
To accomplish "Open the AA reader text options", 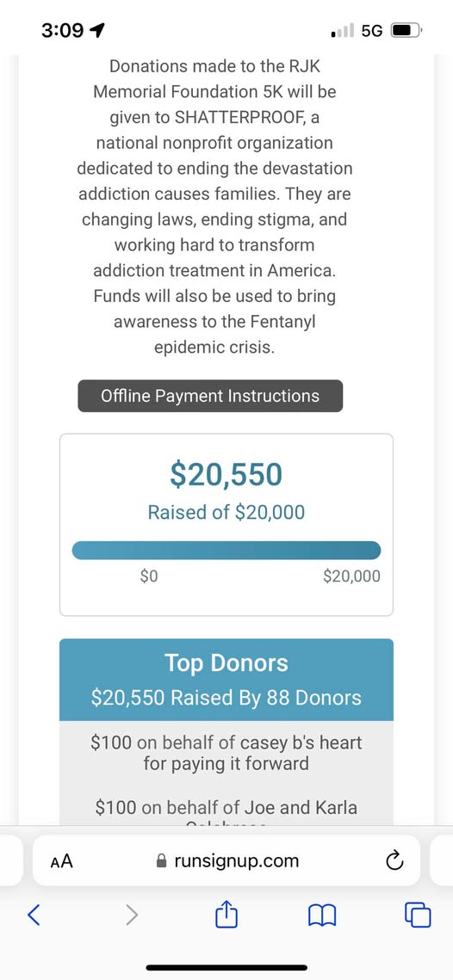I will click(x=61, y=861).
